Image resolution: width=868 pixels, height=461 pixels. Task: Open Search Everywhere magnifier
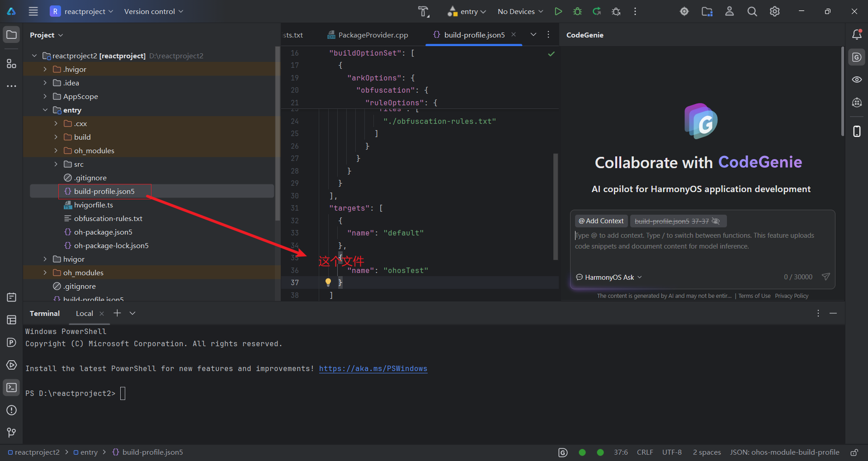752,11
